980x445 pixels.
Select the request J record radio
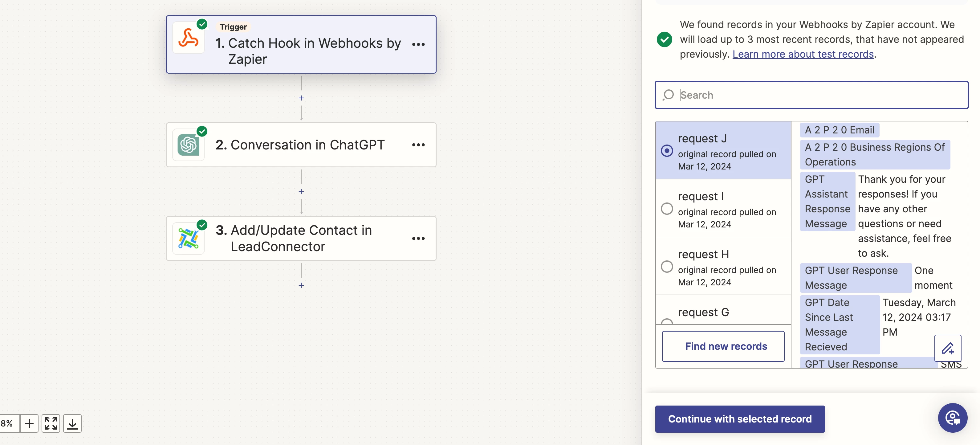pos(666,151)
